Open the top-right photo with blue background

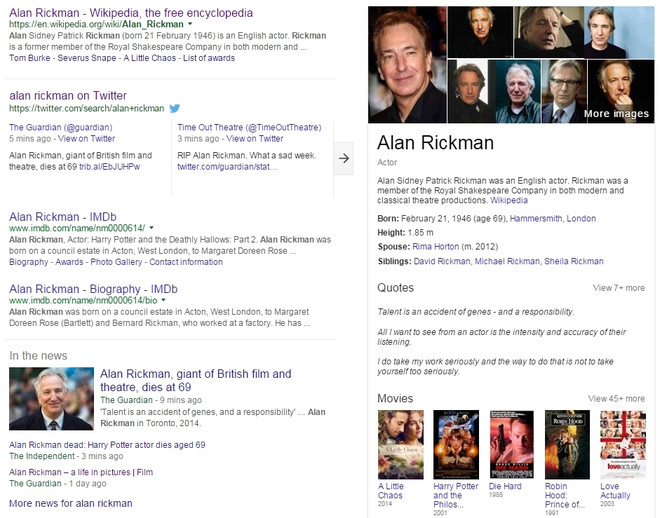click(x=619, y=32)
